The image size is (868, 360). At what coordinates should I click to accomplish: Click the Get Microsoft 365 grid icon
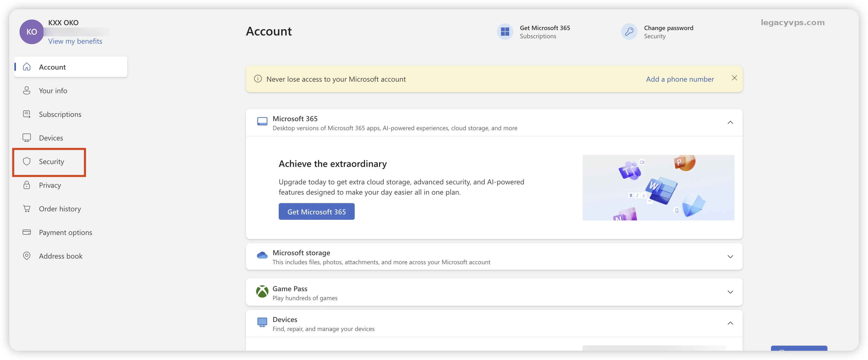505,32
